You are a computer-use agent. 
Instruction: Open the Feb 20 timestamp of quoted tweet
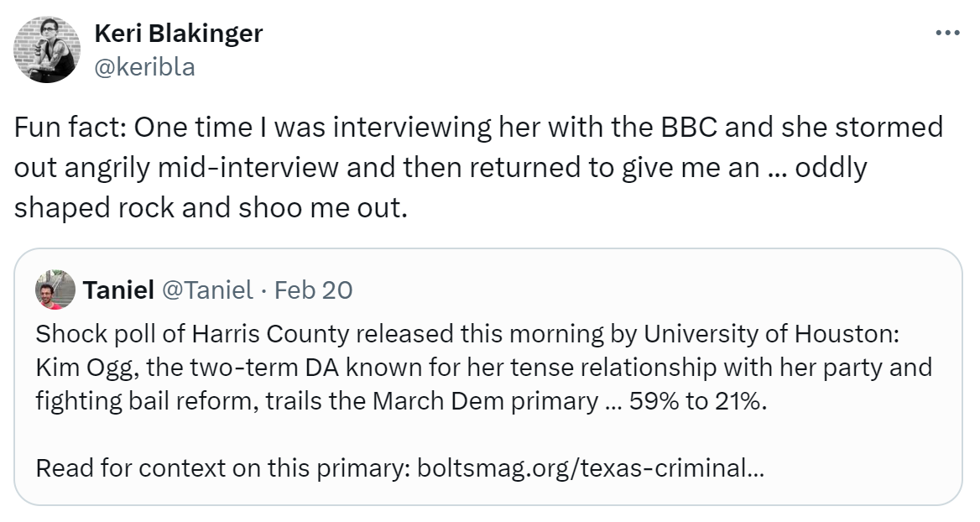pos(314,290)
